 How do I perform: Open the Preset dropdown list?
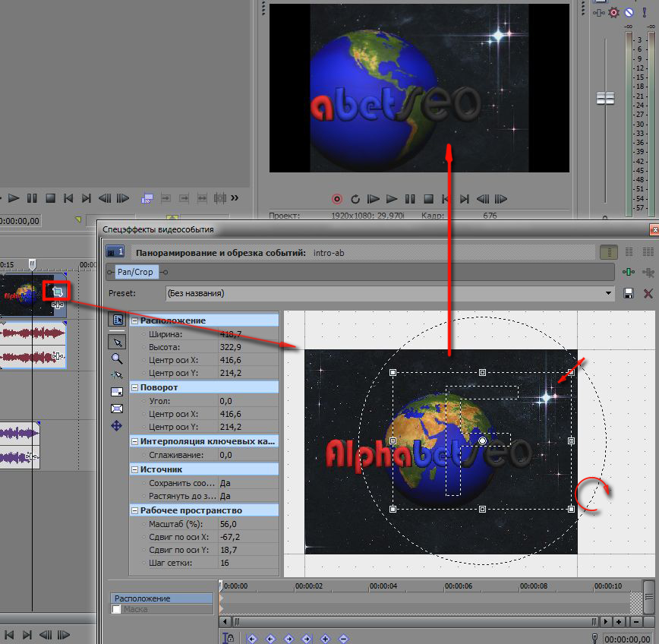pos(609,293)
